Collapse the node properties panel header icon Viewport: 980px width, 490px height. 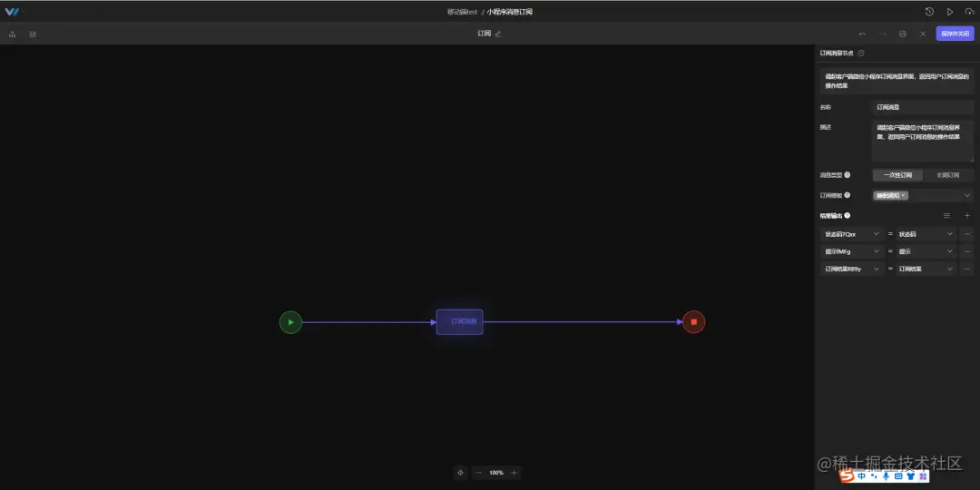pyautogui.click(x=860, y=54)
